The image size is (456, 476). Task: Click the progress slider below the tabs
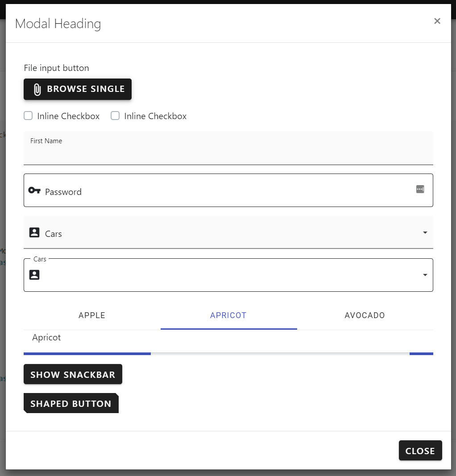point(228,353)
